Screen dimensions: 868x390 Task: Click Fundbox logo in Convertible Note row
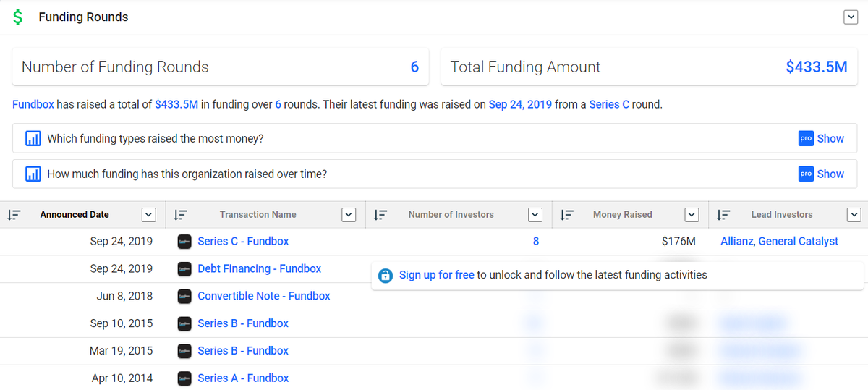[184, 296]
